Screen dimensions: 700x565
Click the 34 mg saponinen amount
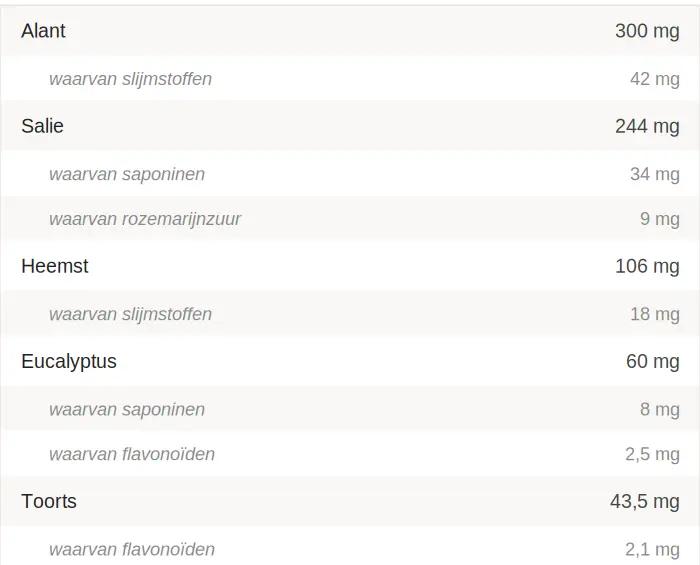(x=654, y=174)
